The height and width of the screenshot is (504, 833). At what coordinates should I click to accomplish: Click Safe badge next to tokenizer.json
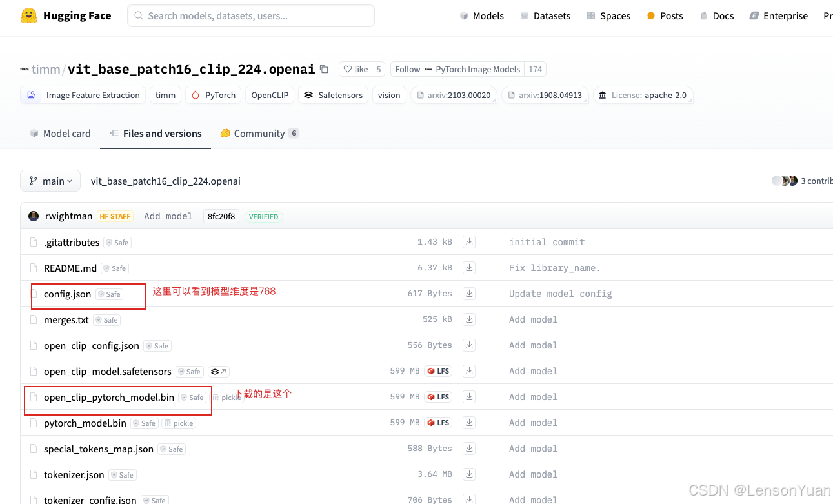pos(123,475)
